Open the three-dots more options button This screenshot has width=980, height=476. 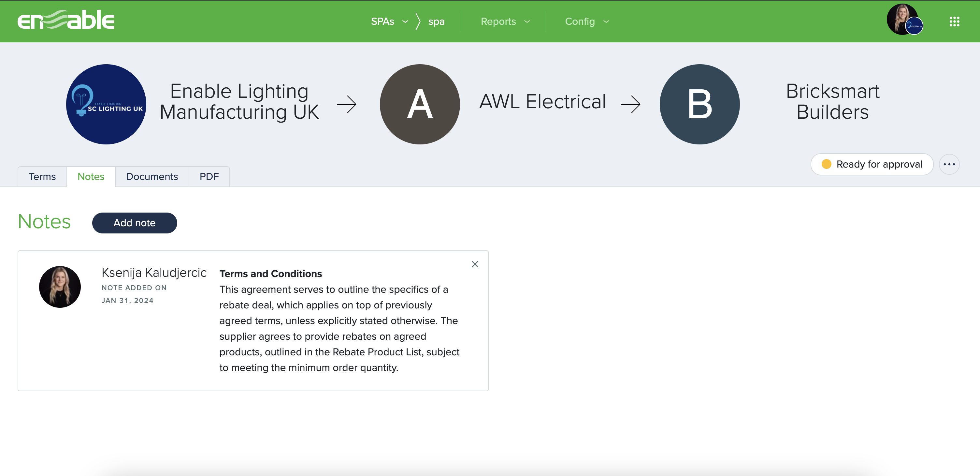click(949, 165)
